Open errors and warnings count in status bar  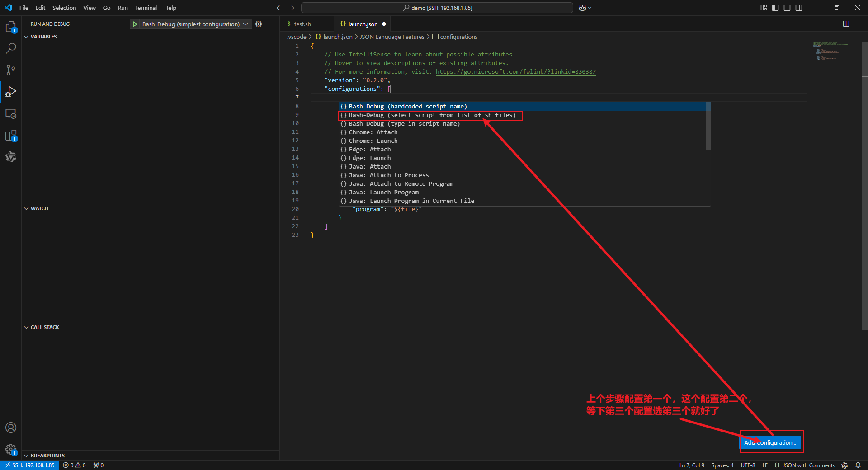74,465
